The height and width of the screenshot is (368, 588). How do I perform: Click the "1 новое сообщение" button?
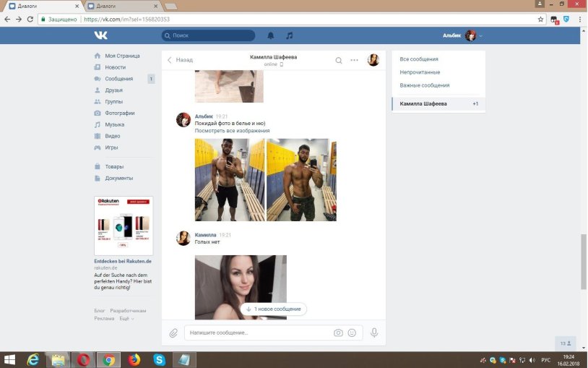point(274,309)
